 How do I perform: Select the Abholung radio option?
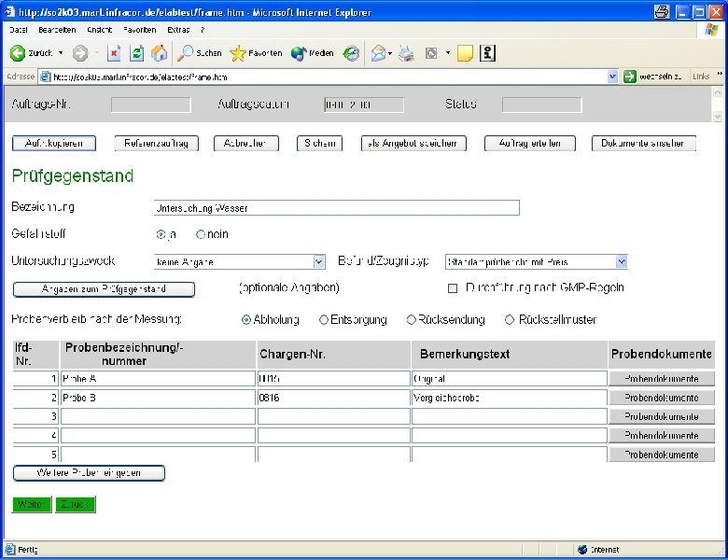[246, 320]
